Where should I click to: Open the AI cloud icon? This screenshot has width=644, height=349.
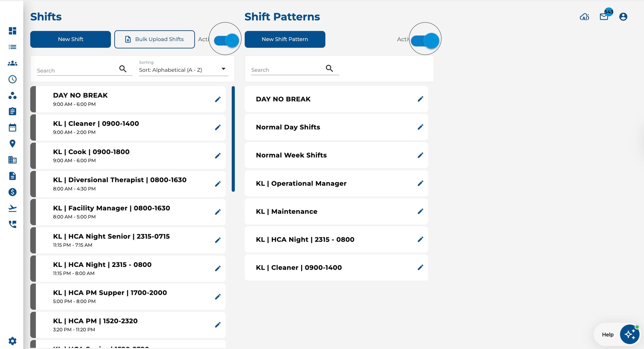click(584, 17)
